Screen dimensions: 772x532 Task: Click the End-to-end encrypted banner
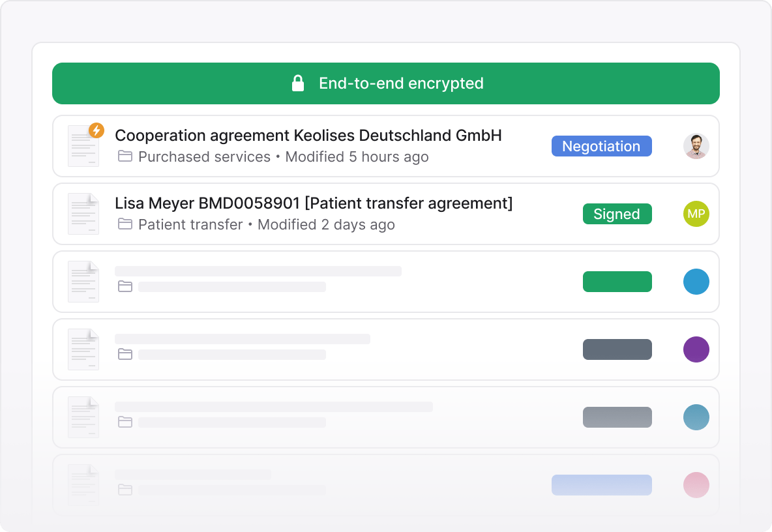(386, 83)
